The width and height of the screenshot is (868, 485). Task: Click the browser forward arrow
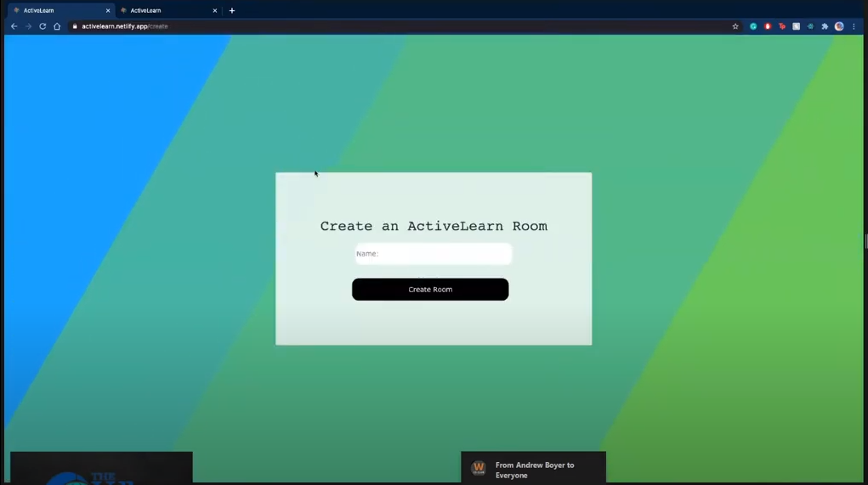tap(28, 26)
